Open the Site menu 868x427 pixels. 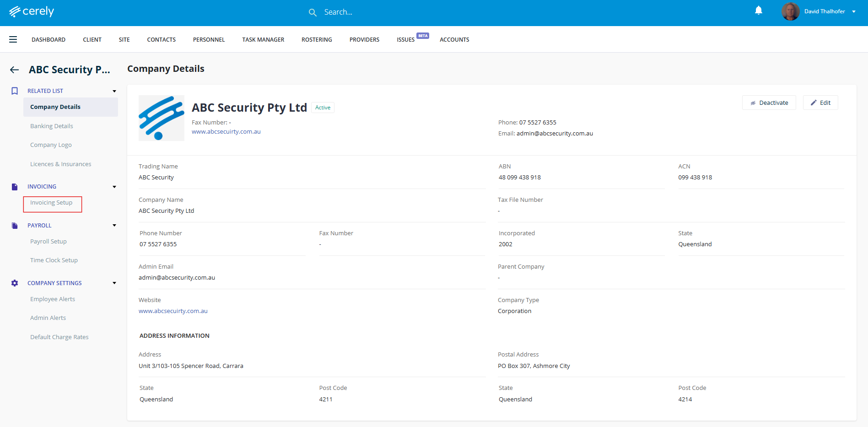click(124, 40)
